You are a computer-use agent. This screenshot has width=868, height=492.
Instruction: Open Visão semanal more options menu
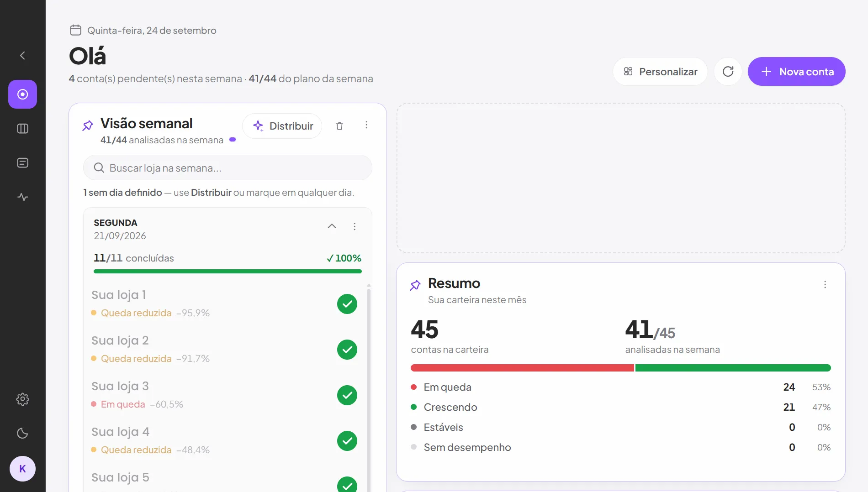(x=366, y=125)
